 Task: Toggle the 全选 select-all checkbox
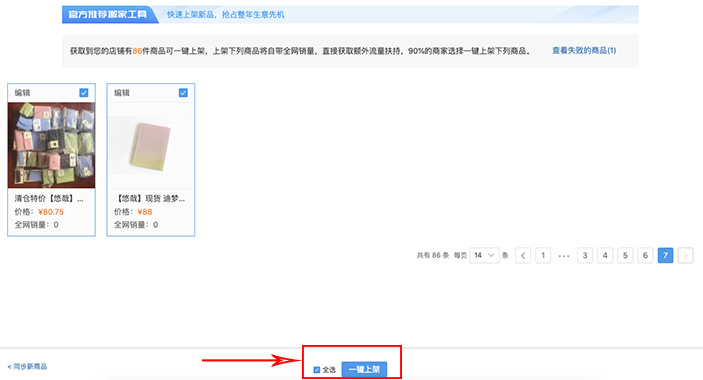(x=317, y=370)
